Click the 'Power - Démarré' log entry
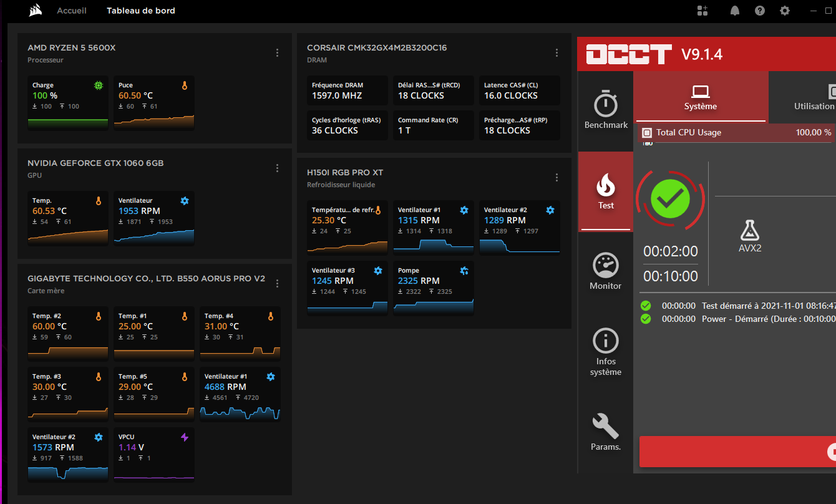 point(737,319)
